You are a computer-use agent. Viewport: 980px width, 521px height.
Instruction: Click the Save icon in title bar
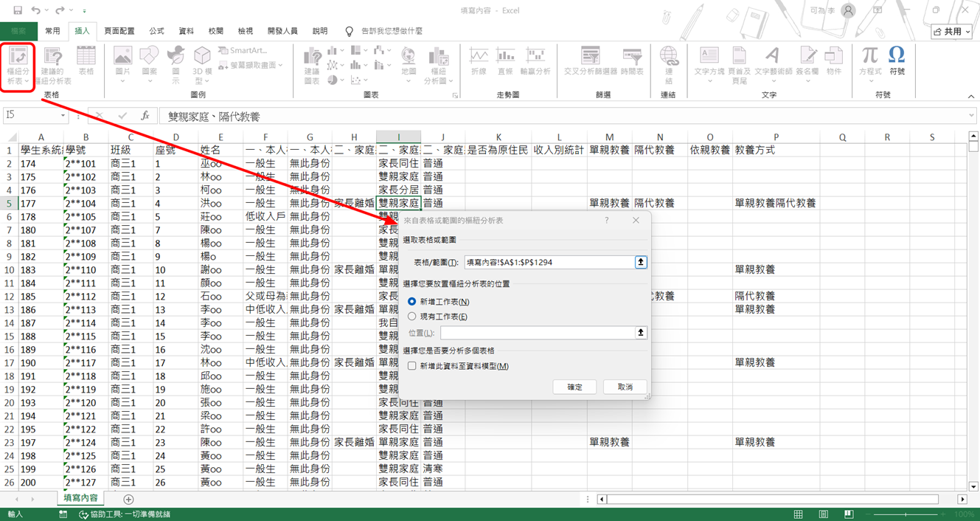[18, 10]
